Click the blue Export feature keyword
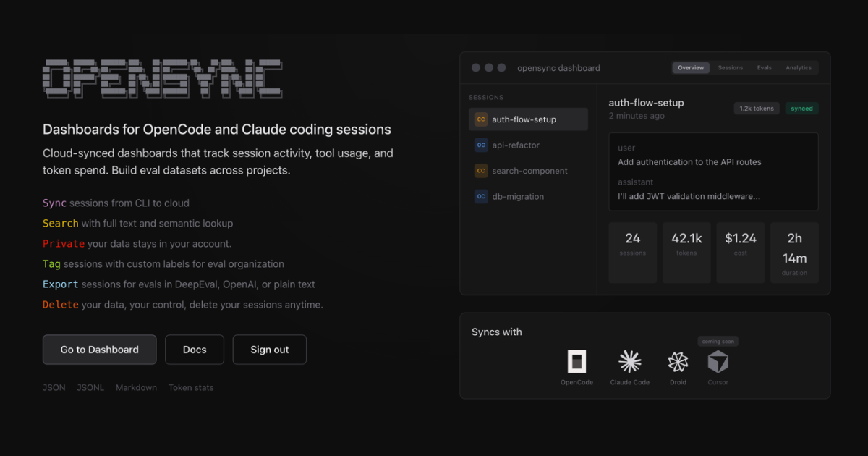868x456 pixels. tap(61, 284)
